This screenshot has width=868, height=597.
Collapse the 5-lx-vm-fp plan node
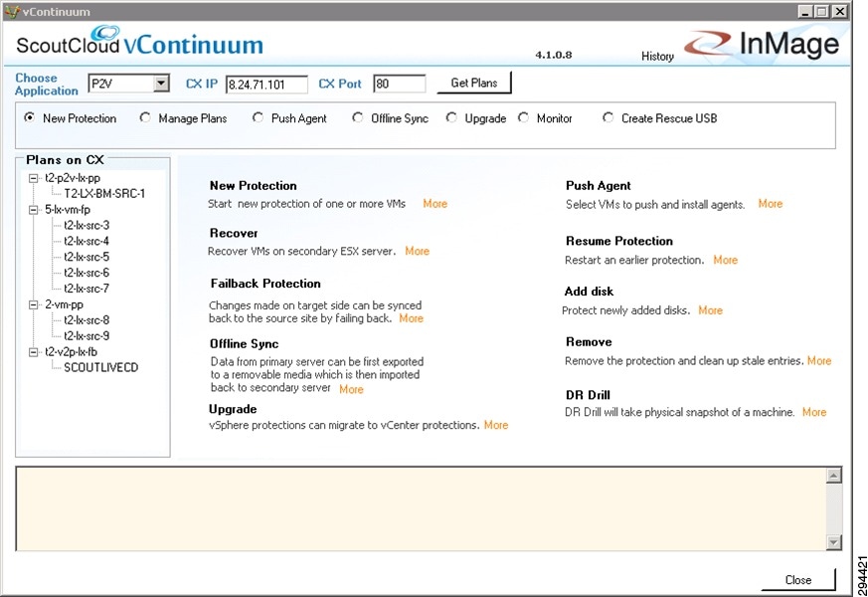pyautogui.click(x=34, y=210)
